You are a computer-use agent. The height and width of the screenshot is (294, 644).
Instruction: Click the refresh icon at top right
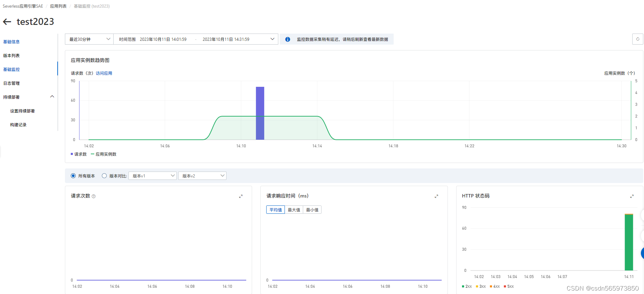coord(637,39)
